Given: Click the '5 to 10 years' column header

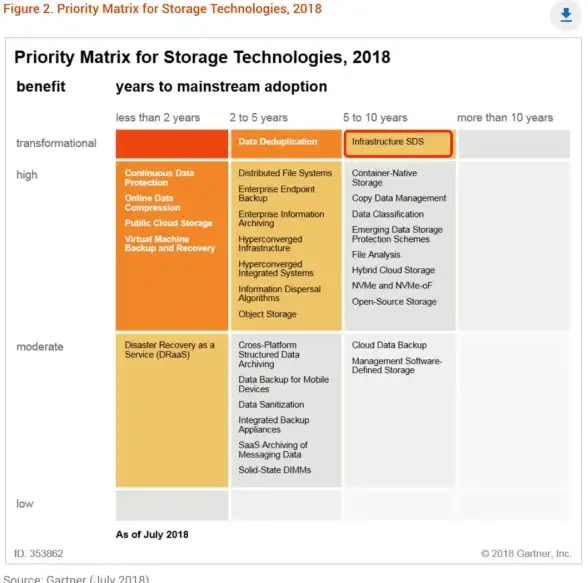Looking at the screenshot, I should [375, 118].
